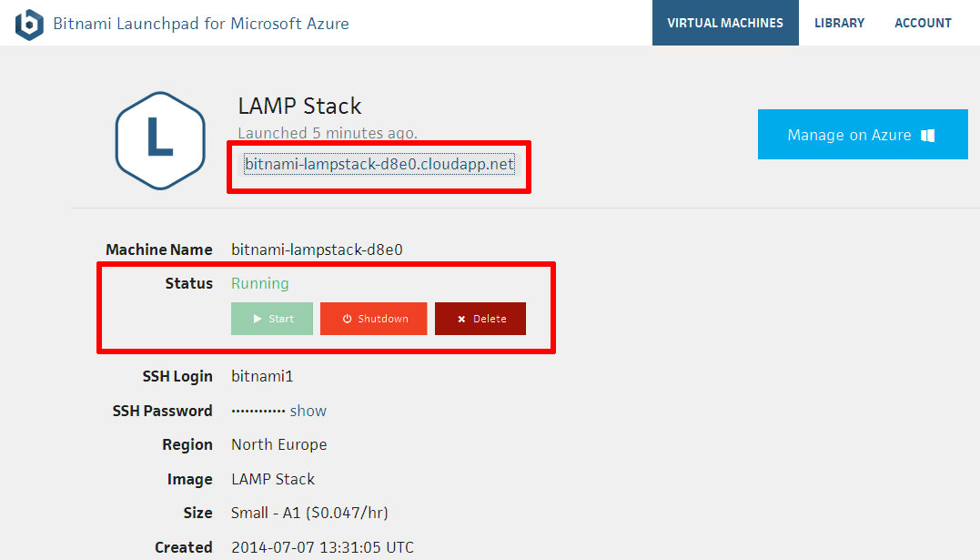Viewport: 980px width, 560px height.
Task: Click the Created date 2014-07-07 value
Action: pyautogui.click(x=322, y=547)
